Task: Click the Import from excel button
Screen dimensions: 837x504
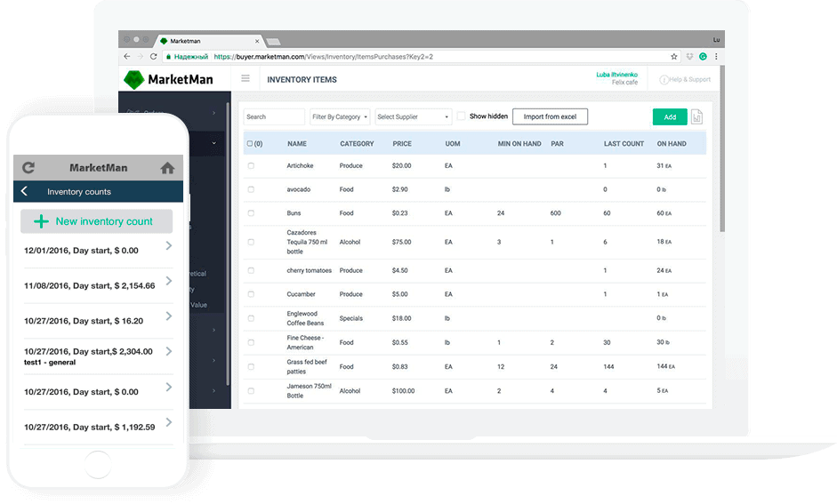Action: (550, 116)
